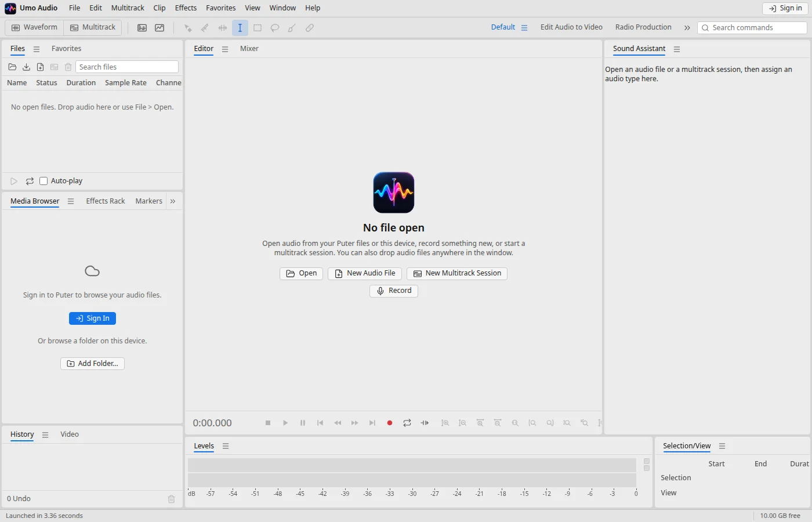Open the Media Browser panel menu
This screenshot has height=522, width=812.
[x=71, y=201]
